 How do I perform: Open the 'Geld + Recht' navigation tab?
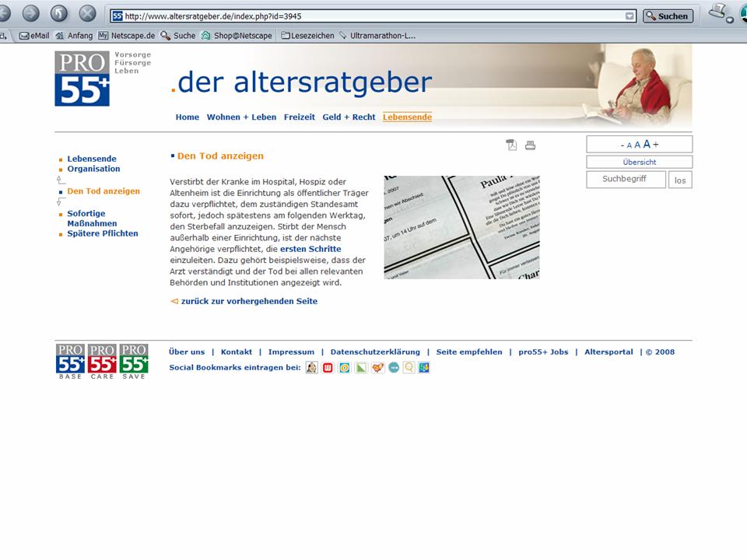pos(349,117)
